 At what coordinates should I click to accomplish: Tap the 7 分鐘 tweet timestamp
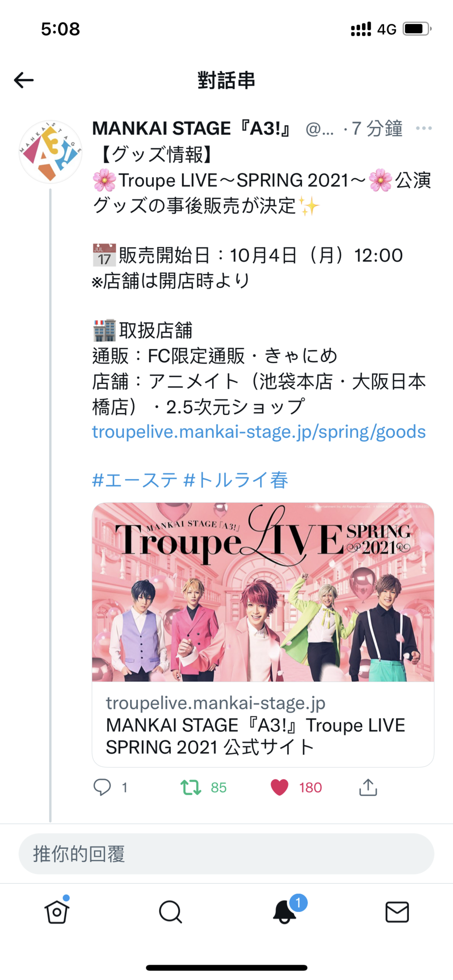point(377,128)
